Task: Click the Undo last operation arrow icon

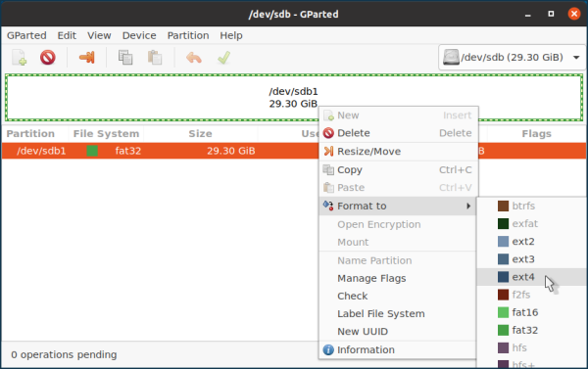Action: point(194,58)
